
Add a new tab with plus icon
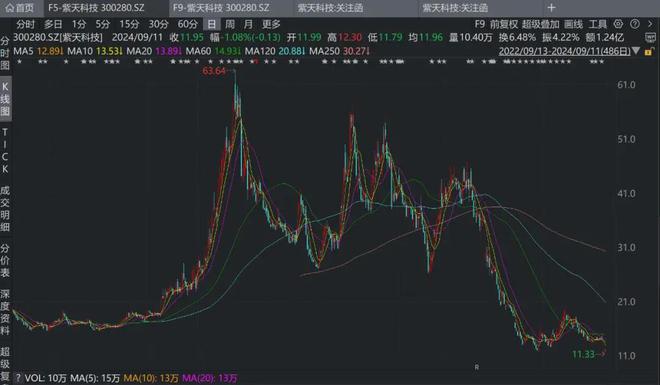pos(551,8)
